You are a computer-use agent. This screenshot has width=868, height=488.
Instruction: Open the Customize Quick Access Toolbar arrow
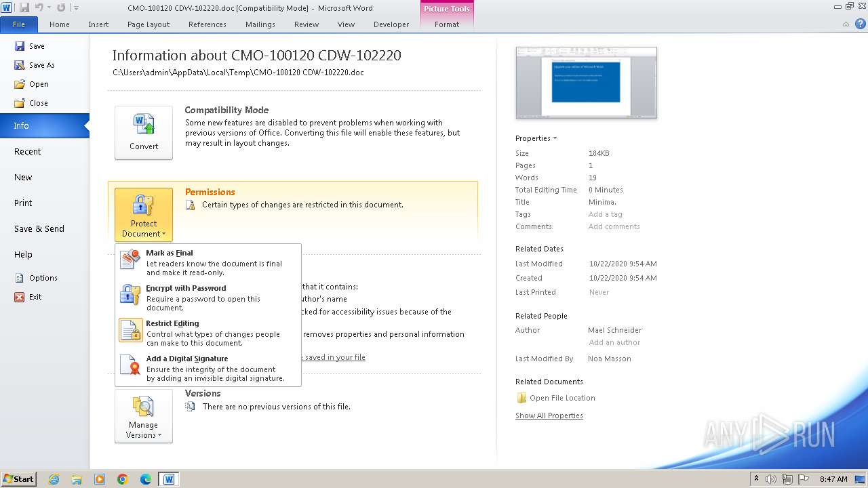point(76,7)
